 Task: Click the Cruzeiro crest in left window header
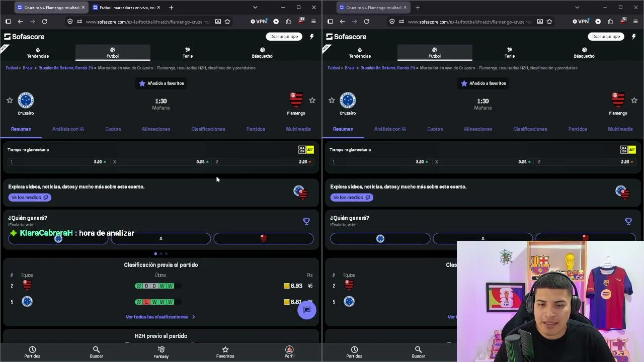click(x=26, y=100)
